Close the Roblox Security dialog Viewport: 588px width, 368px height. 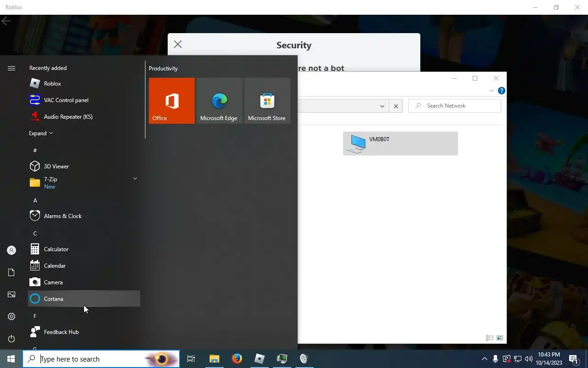[x=178, y=44]
